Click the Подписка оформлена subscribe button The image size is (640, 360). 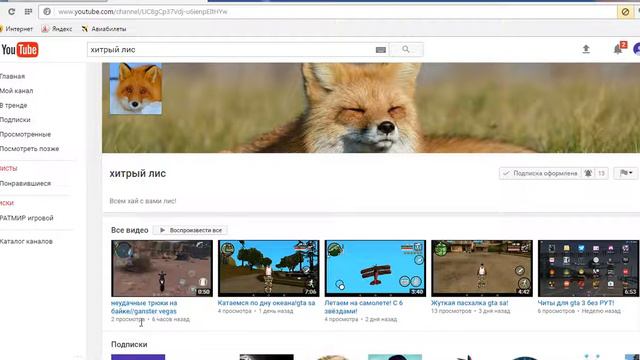click(540, 173)
